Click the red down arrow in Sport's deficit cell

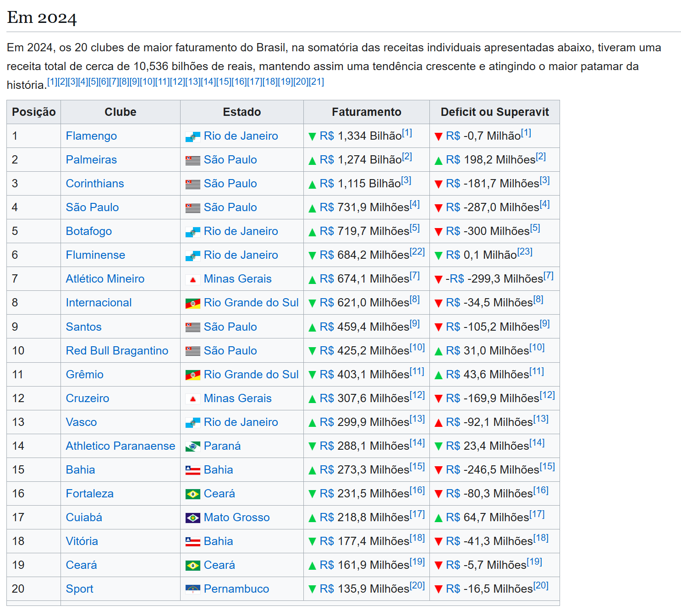coord(438,589)
